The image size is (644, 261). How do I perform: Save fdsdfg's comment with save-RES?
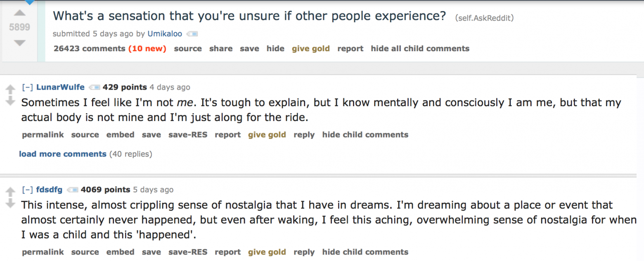[188, 252]
